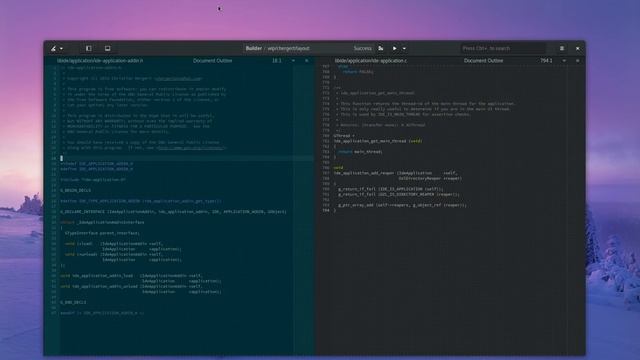Close the Builder window
The height and width of the screenshot is (360, 640).
click(578, 48)
